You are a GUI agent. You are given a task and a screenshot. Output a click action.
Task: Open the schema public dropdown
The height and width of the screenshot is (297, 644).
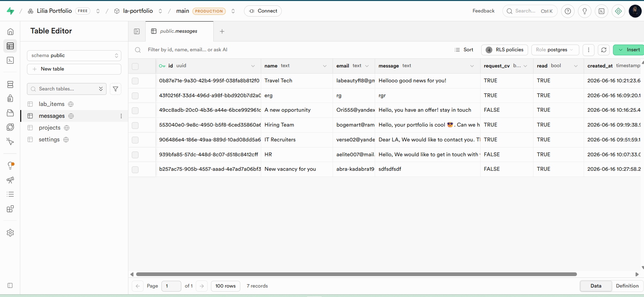[74, 56]
